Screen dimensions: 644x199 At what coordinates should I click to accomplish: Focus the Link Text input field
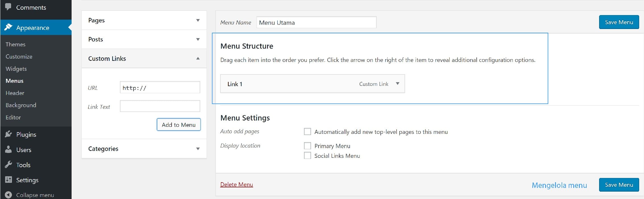(x=160, y=106)
